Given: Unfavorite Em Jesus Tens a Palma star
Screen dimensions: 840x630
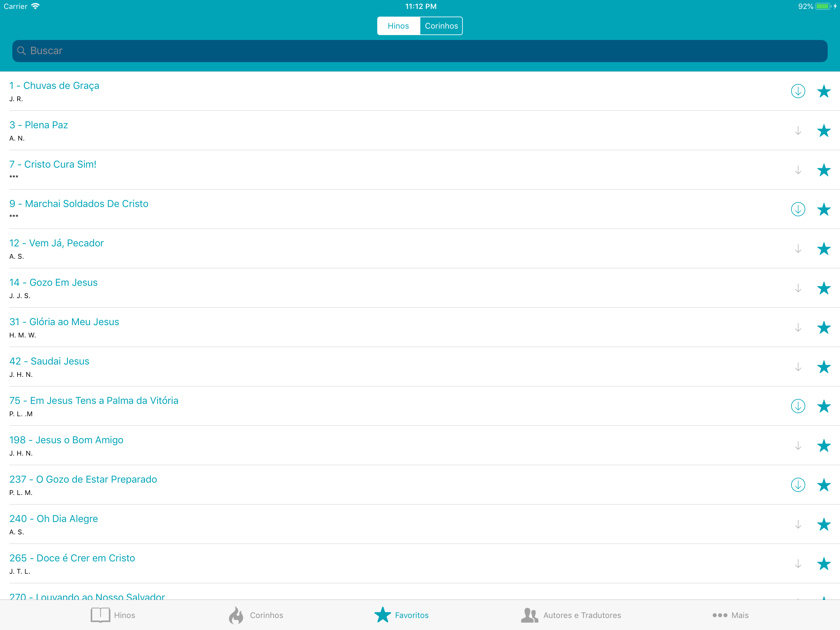Looking at the screenshot, I should [x=824, y=406].
